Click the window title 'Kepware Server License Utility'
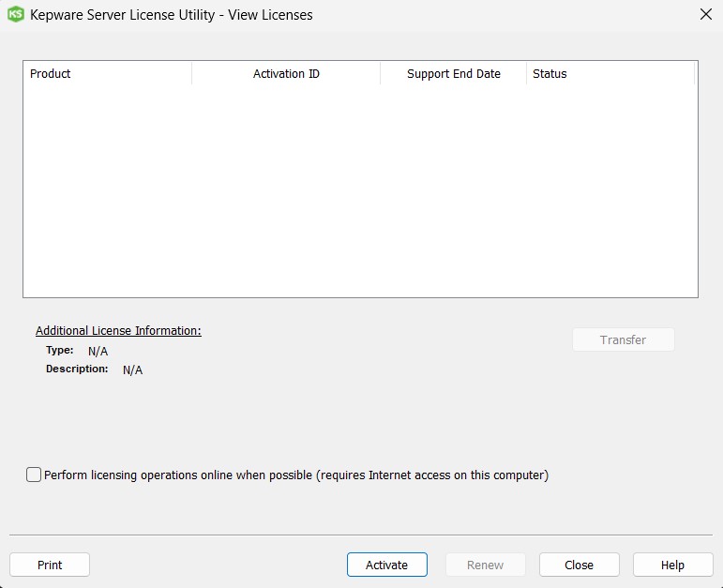This screenshot has height=588, width=723. [122, 15]
